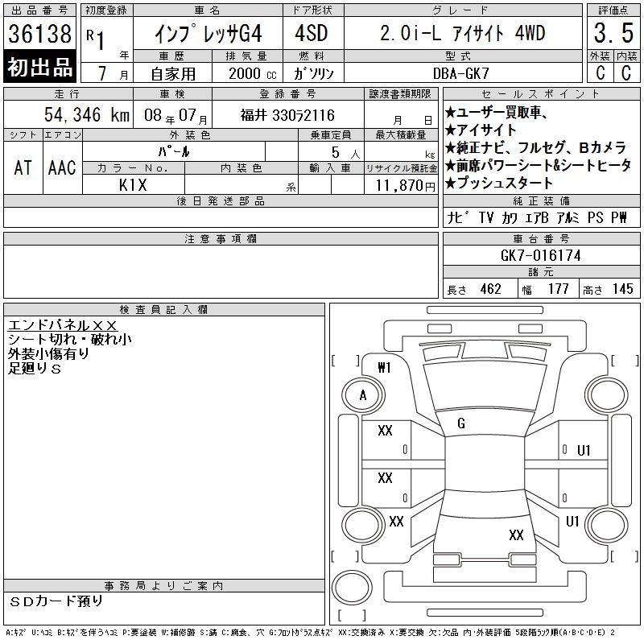This screenshot has height=644, width=644.
Task: Click recycle deposit 11,870円
Action: coord(405,185)
